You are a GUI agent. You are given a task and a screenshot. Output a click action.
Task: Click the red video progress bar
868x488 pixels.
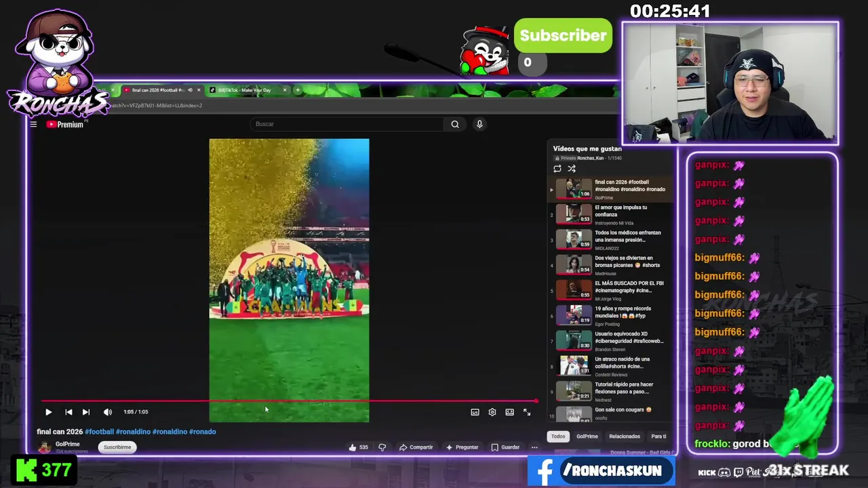point(290,401)
